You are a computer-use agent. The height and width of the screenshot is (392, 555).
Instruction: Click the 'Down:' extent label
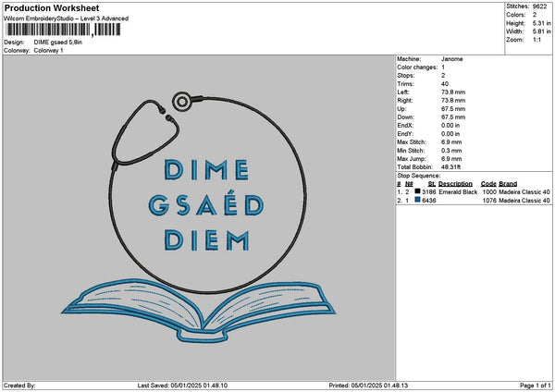click(405, 117)
